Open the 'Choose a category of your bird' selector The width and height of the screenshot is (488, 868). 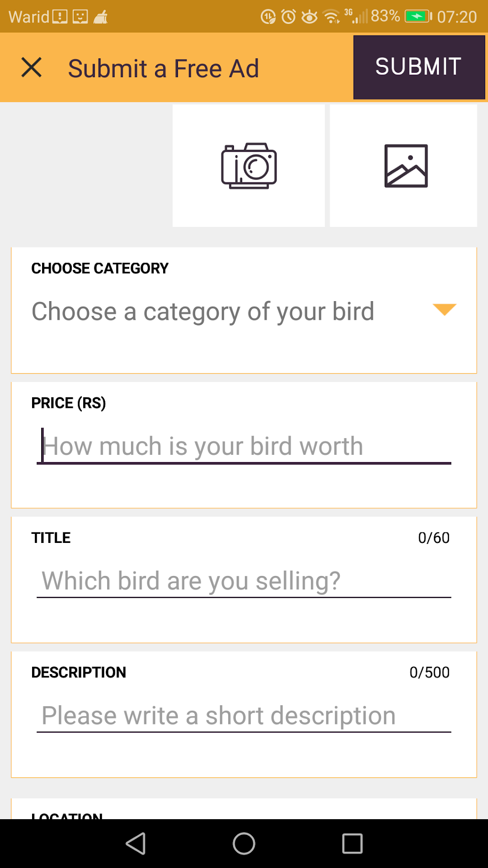pos(203,312)
